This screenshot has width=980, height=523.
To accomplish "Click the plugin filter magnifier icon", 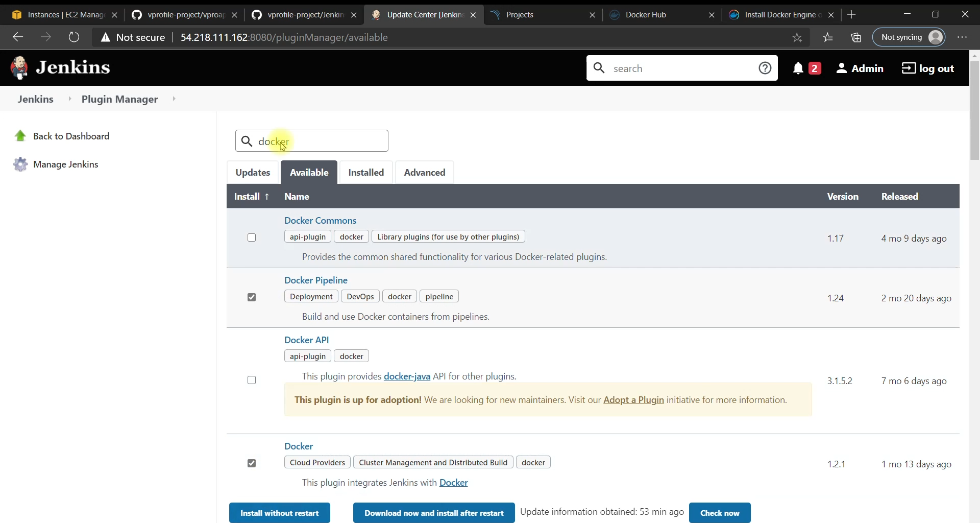I will (247, 141).
